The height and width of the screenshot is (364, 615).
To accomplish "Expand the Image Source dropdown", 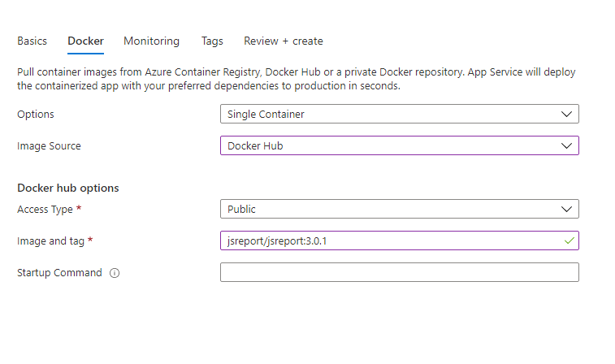I will pyautogui.click(x=399, y=145).
